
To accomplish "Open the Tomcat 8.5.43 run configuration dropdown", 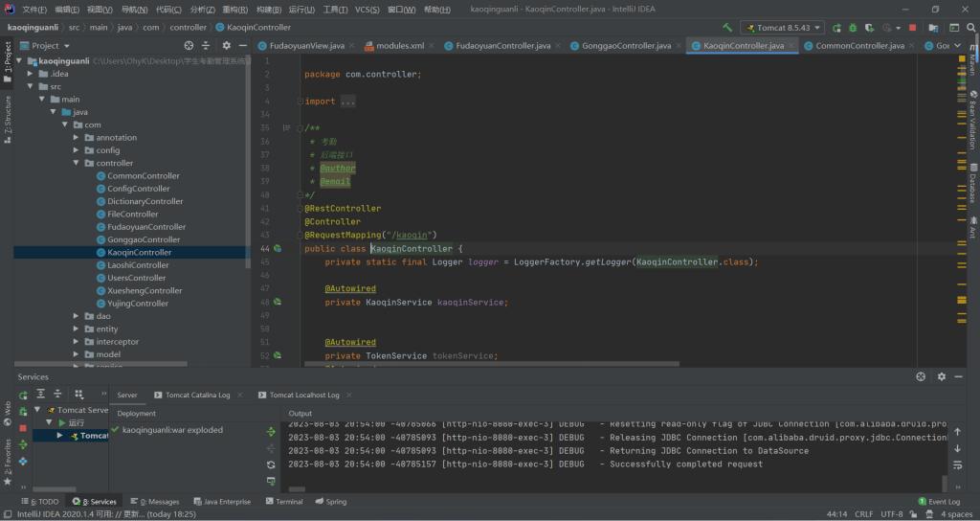I will click(x=784, y=28).
